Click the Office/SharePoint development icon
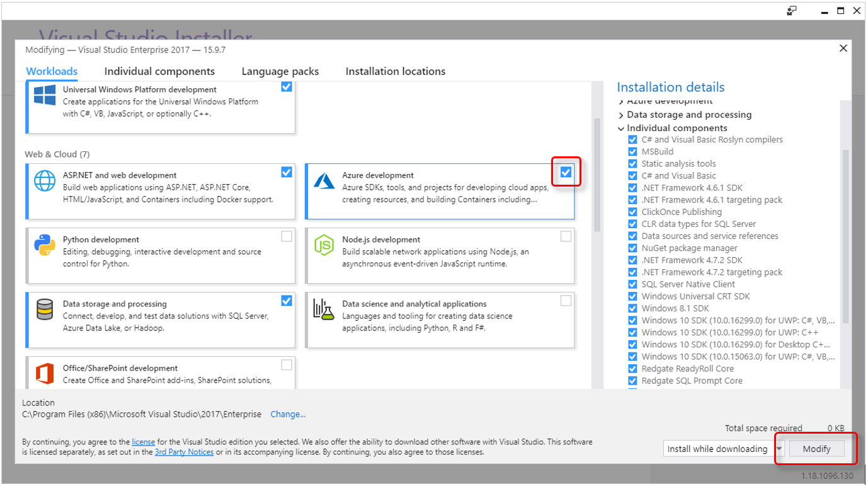Viewport: 868px width, 486px height. coord(45,374)
